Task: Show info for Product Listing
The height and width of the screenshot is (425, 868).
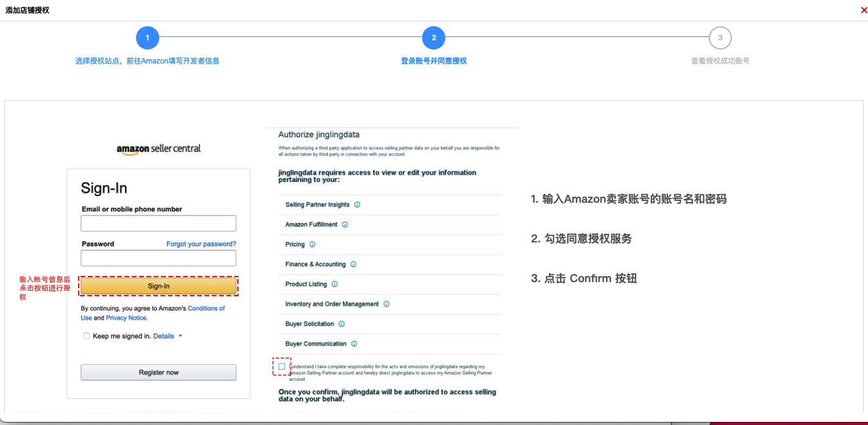Action: click(x=335, y=284)
